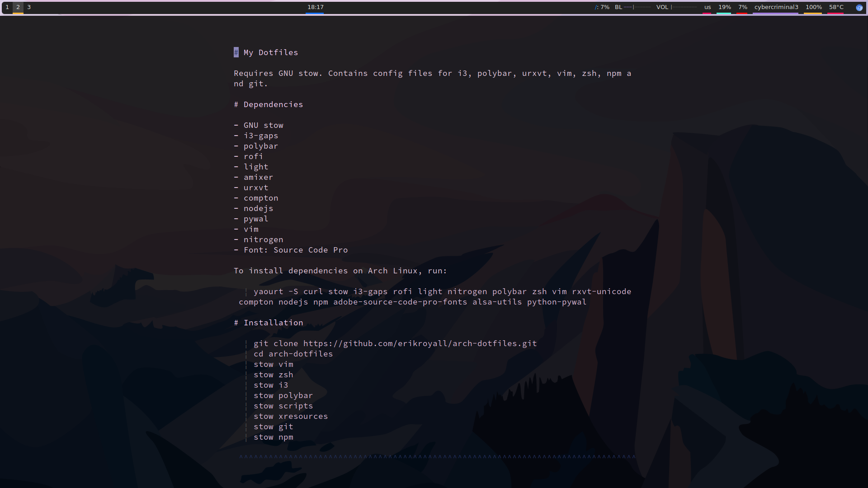The image size is (868, 488).
Task: Click the 19% status module
Action: tap(724, 7)
